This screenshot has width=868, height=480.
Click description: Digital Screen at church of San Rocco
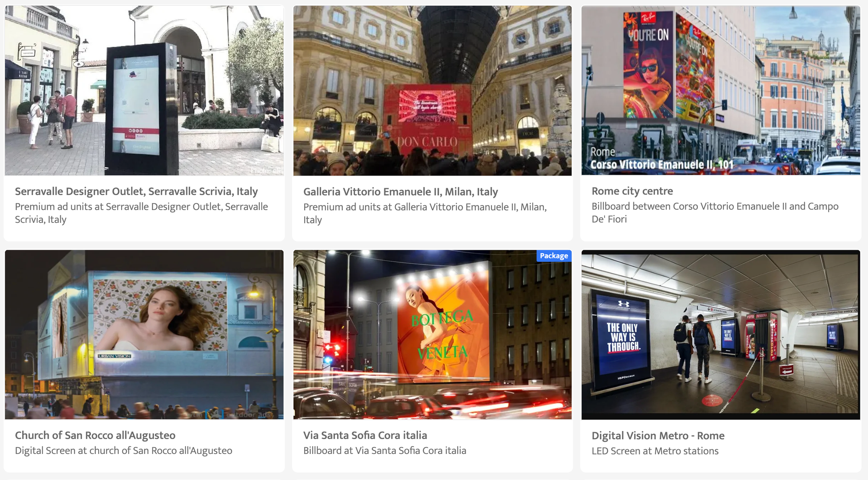tap(124, 451)
